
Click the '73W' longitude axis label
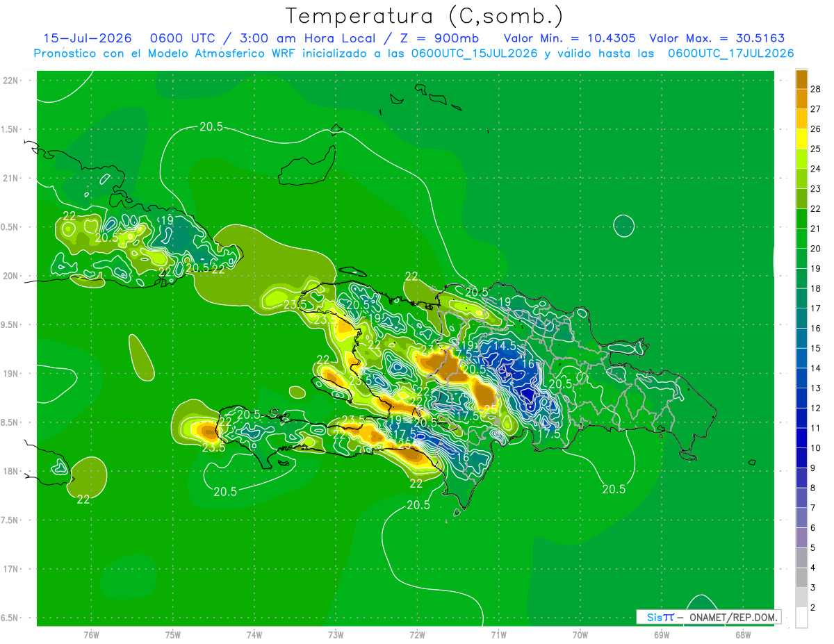click(336, 634)
